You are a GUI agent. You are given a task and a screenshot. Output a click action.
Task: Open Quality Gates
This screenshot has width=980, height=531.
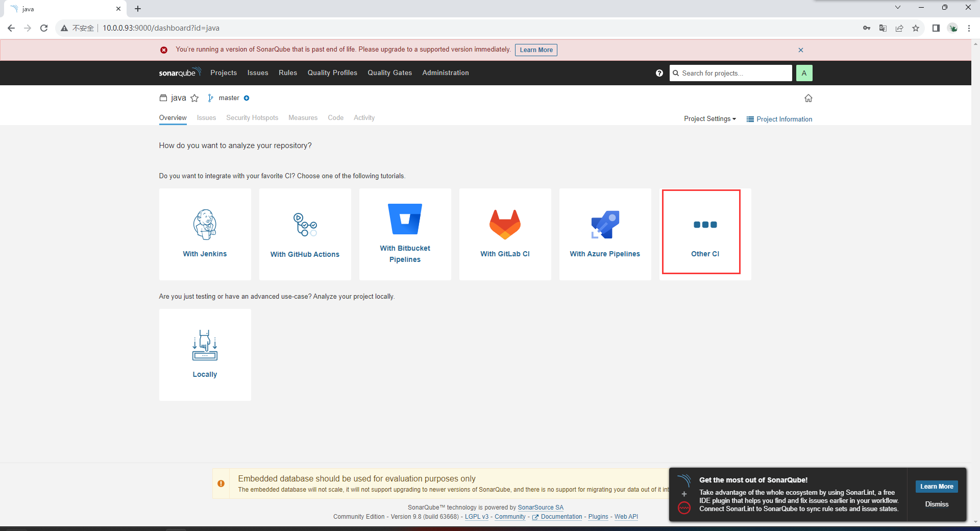click(x=389, y=73)
